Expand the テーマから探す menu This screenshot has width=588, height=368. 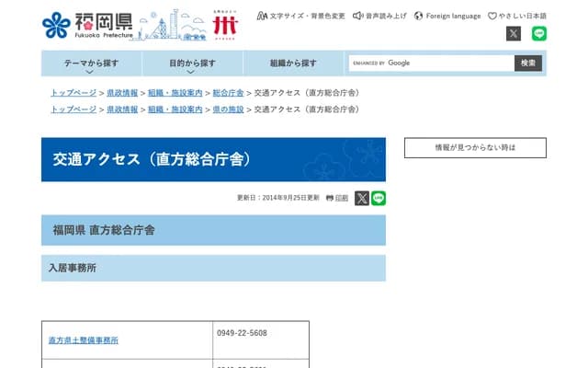pos(91,63)
